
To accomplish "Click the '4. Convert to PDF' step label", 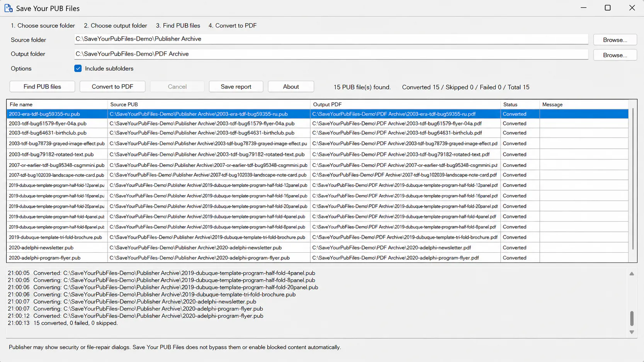I will point(233,25).
